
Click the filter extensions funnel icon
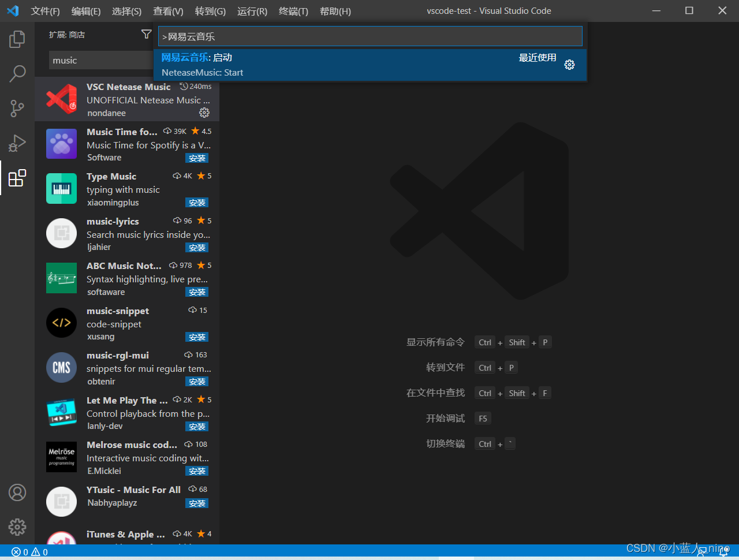coord(147,35)
